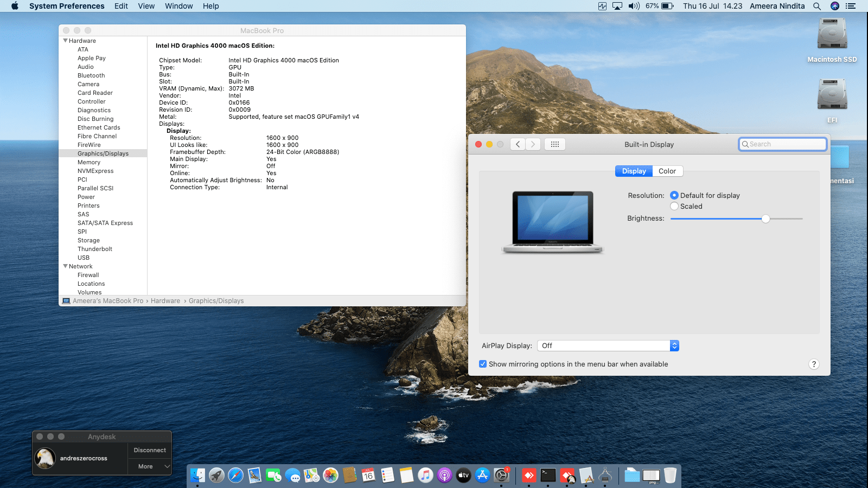868x488 pixels.
Task: Select Default for display resolution
Action: tap(674, 195)
